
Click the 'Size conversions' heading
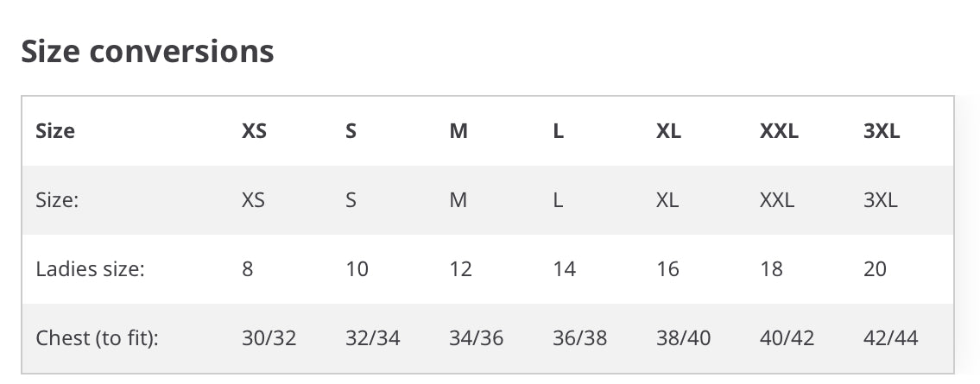tap(147, 52)
